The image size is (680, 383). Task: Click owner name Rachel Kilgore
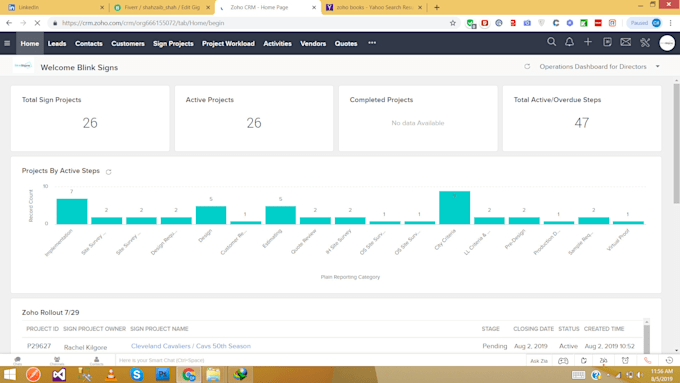(85, 347)
